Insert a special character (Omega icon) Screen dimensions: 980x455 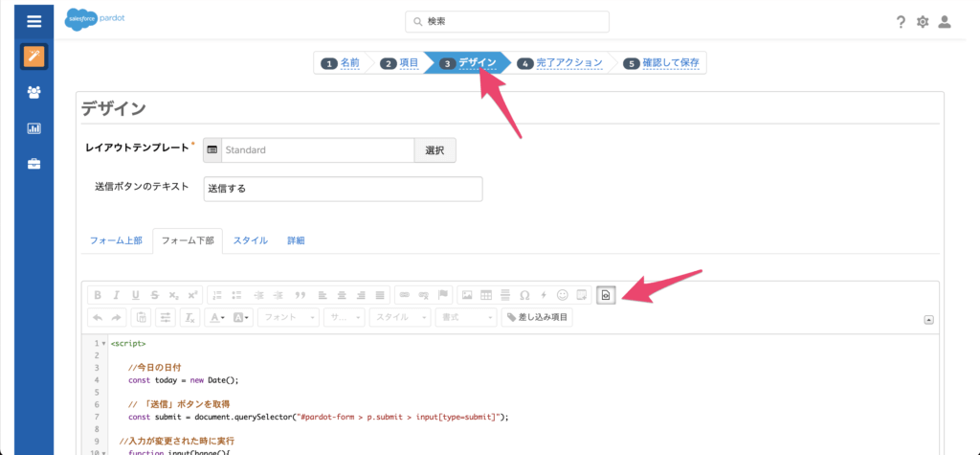(x=525, y=295)
